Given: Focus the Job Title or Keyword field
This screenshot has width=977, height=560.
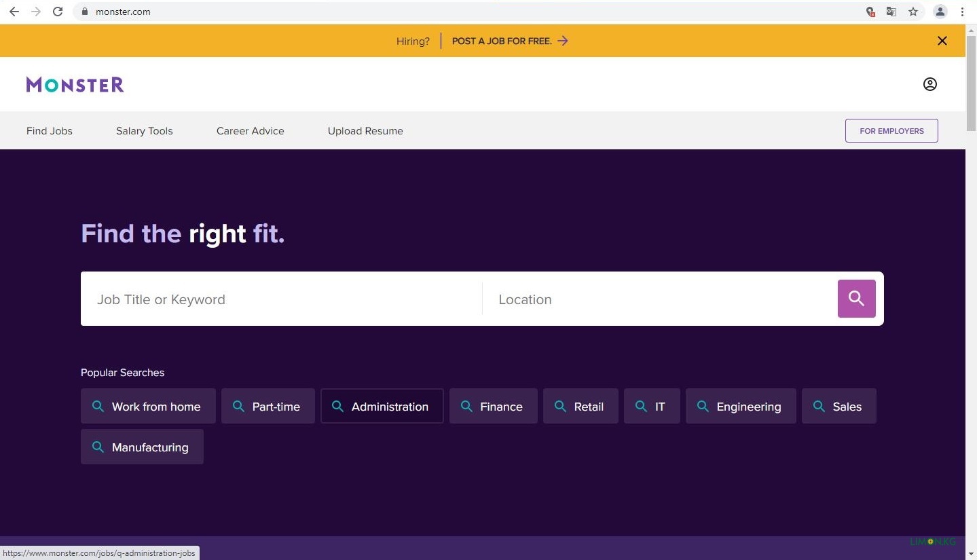Looking at the screenshot, I should coord(281,299).
